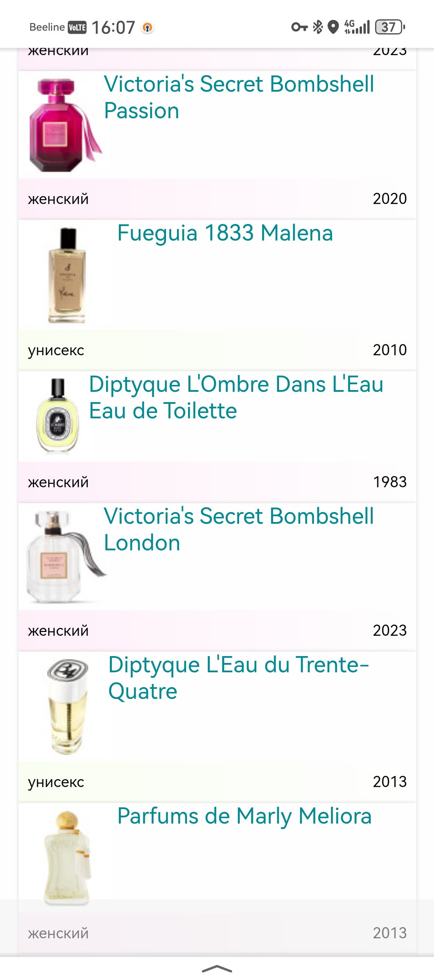The image size is (434, 980).
Task: Tap the 4G signal strength icon
Action: 357,27
